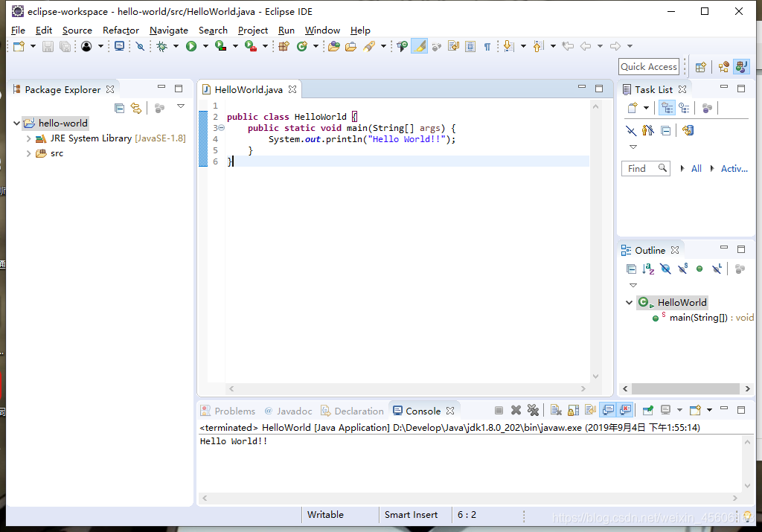Click New Java Package icon
This screenshot has height=532, width=762.
pos(284,46)
